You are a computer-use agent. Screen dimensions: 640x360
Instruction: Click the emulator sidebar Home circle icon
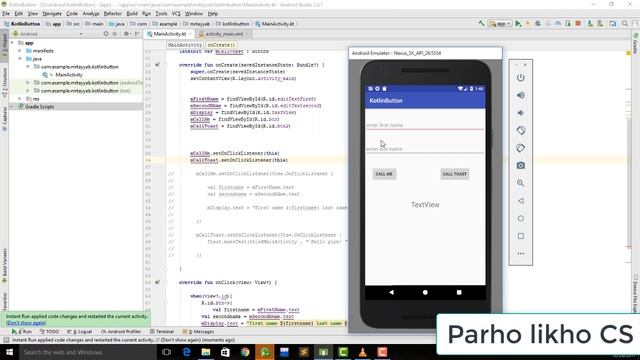(x=520, y=218)
